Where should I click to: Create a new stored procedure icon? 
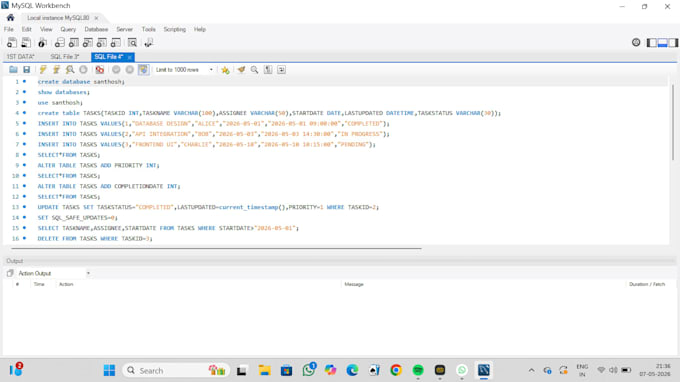[x=101, y=42]
